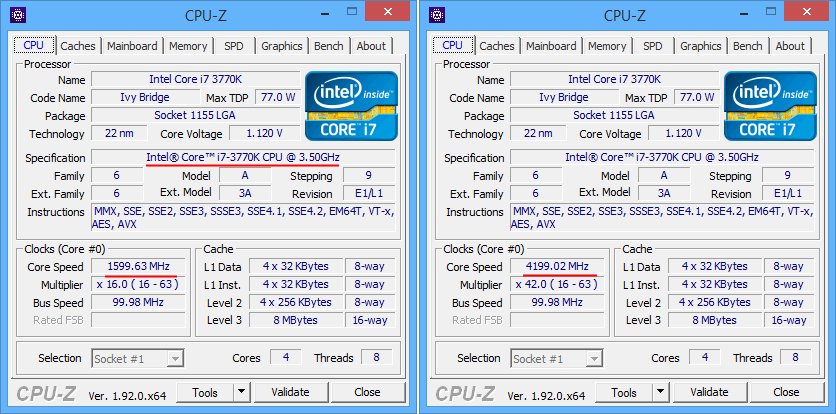Click Level 2 4 x 256 KBytes in left window
Image resolution: width=836 pixels, height=414 pixels.
295,302
